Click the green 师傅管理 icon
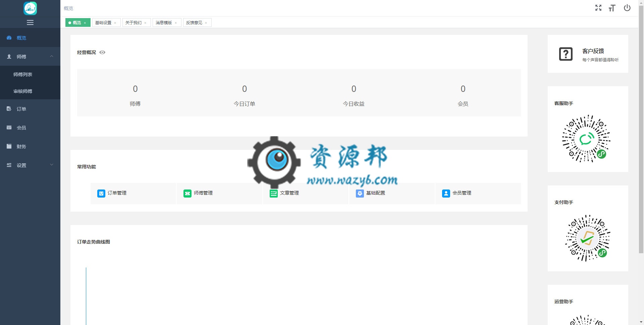 [187, 193]
